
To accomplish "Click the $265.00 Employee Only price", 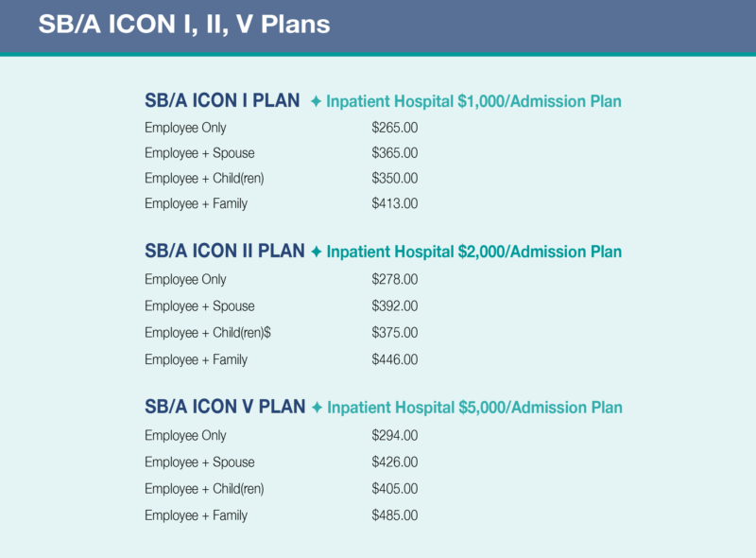I will click(x=395, y=128).
